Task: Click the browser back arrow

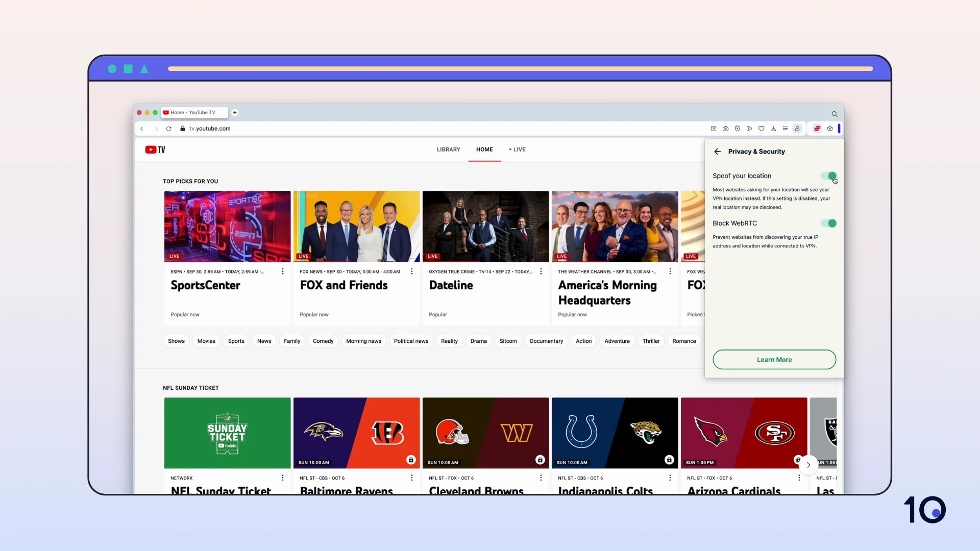Action: click(x=142, y=129)
